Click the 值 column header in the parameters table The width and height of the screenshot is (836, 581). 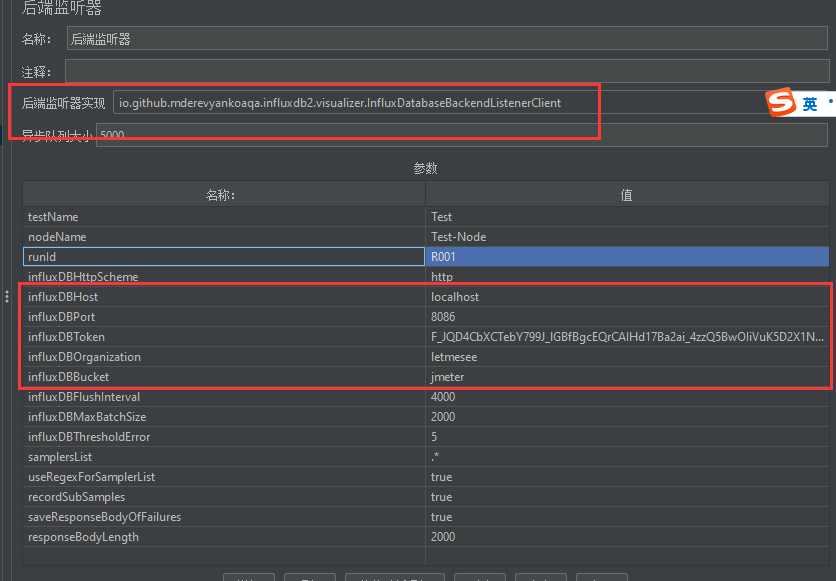pyautogui.click(x=628, y=195)
